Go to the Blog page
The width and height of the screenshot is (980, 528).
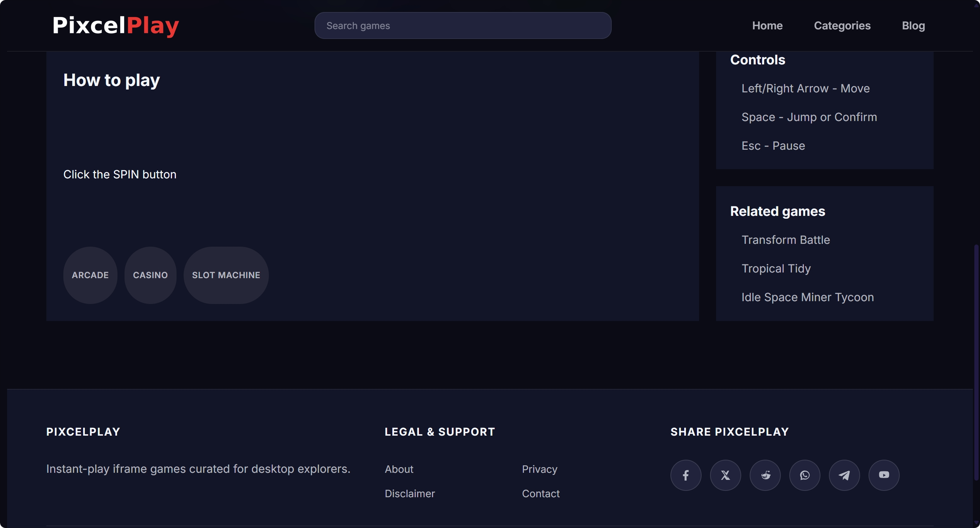pyautogui.click(x=913, y=25)
